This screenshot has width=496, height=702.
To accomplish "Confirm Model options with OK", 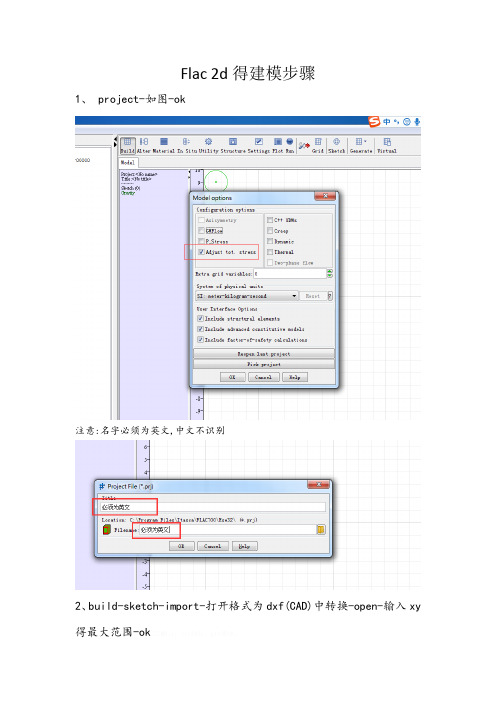I will (x=232, y=377).
